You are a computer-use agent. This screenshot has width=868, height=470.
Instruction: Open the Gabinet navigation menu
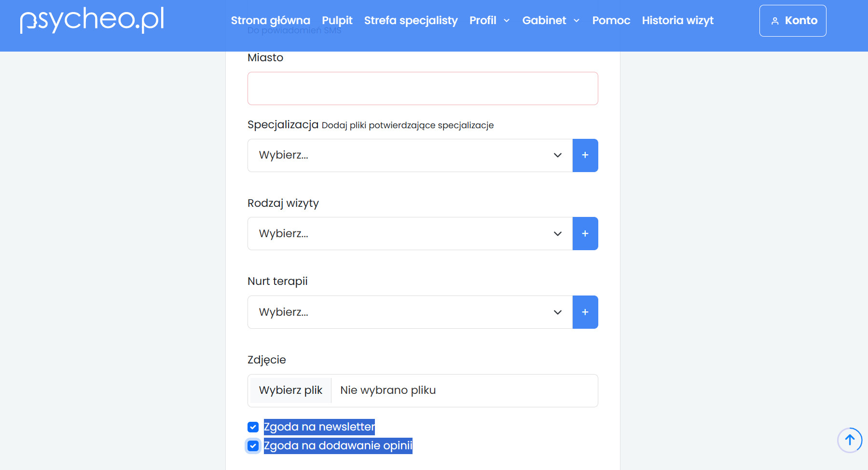551,20
